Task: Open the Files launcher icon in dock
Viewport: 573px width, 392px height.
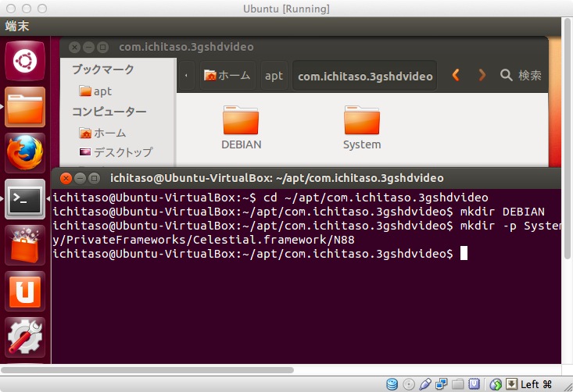Action: (25, 107)
